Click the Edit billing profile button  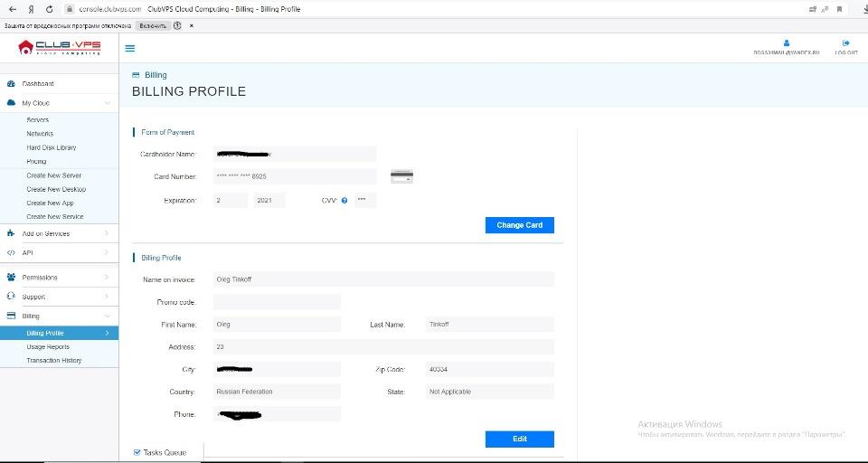(519, 439)
